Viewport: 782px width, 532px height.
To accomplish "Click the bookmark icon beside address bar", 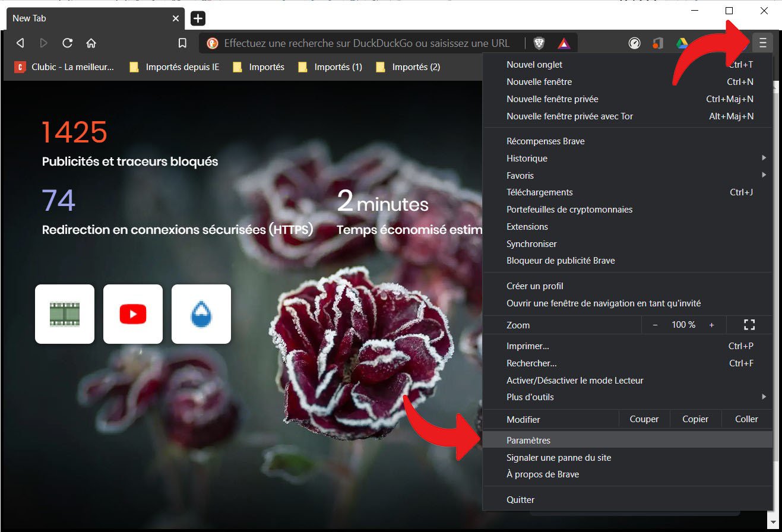I will [x=183, y=43].
